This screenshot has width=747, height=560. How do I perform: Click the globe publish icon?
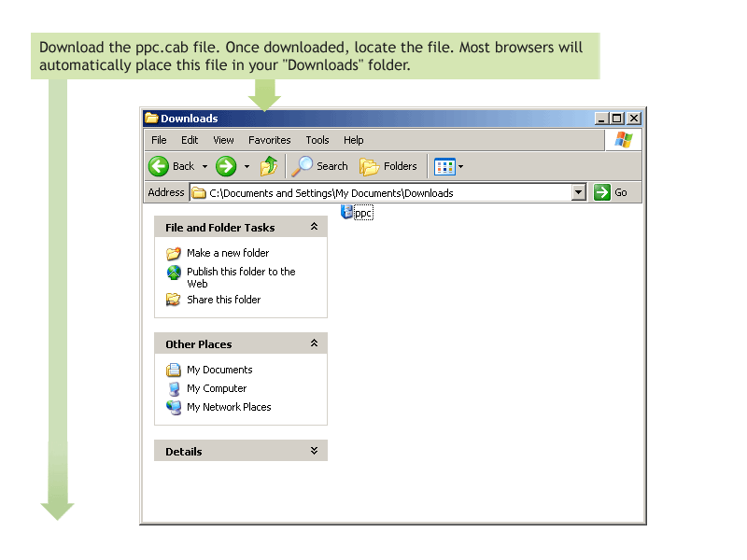click(x=174, y=273)
